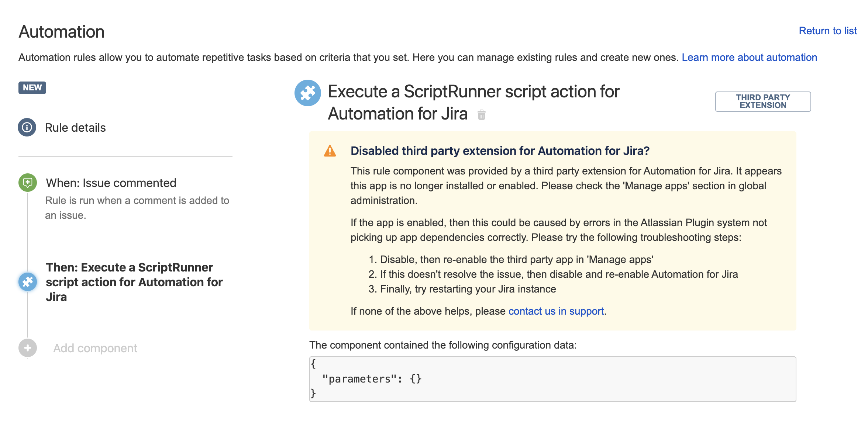Screen dimensions: 868x436
Task: Click the THIRD PARTY EXTENSION badge
Action: [x=763, y=101]
